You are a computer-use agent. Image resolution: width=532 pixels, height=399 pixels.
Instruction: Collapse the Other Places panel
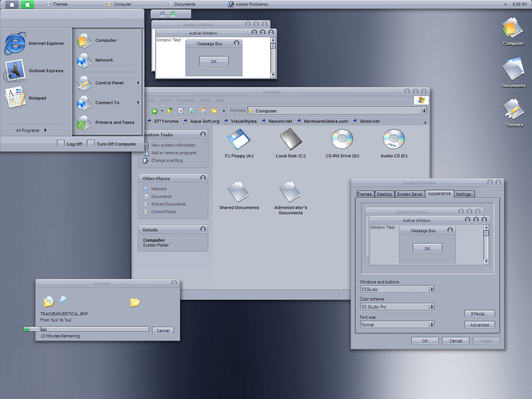pos(203,178)
